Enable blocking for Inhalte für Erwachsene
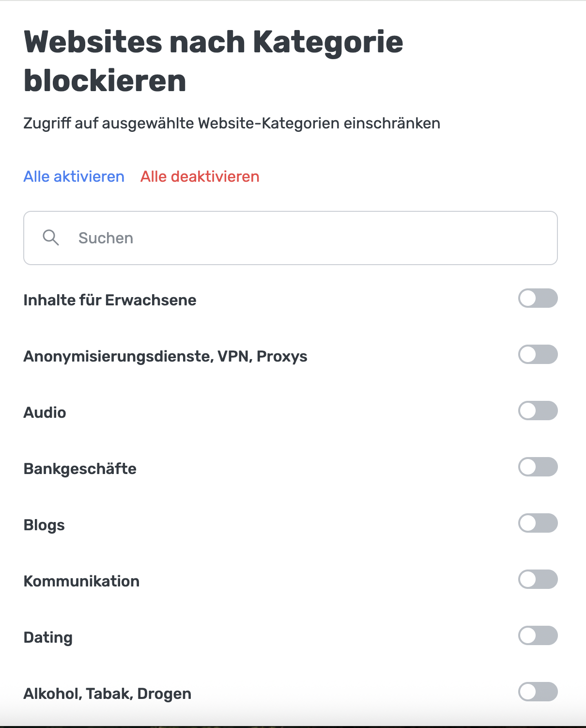The width and height of the screenshot is (586, 728). coord(538,299)
